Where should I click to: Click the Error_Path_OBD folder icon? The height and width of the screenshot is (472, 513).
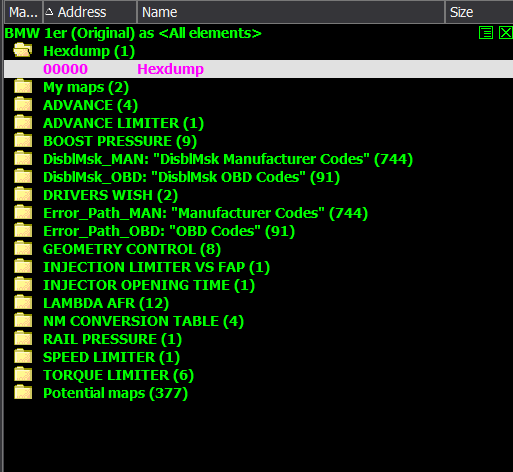coord(23,230)
